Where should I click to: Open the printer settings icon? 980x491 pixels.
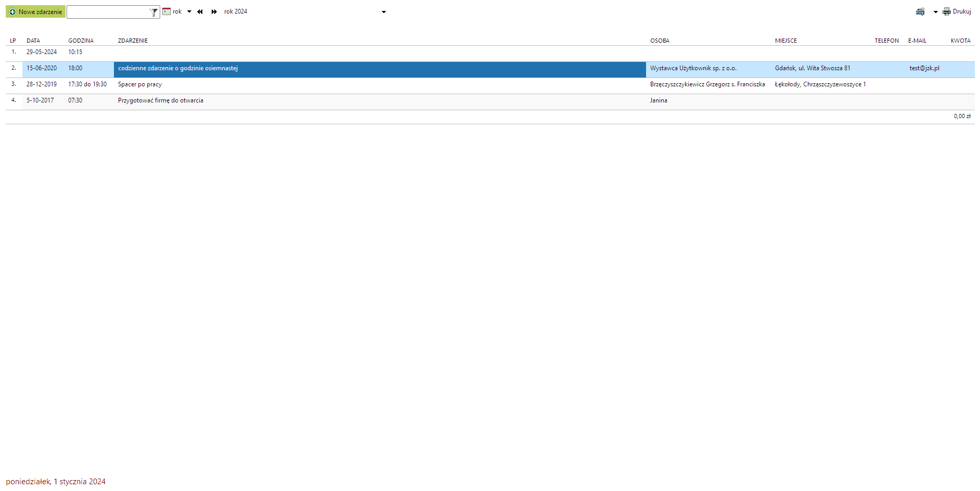(x=920, y=11)
